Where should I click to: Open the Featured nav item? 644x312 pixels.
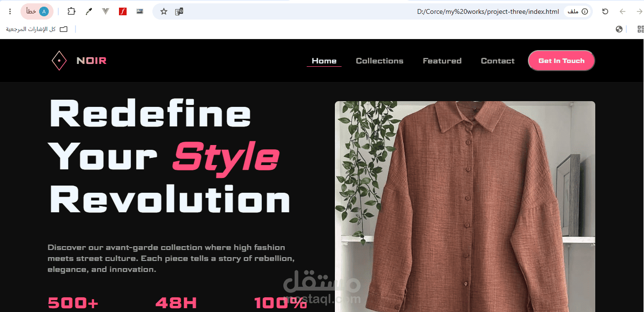coord(442,61)
